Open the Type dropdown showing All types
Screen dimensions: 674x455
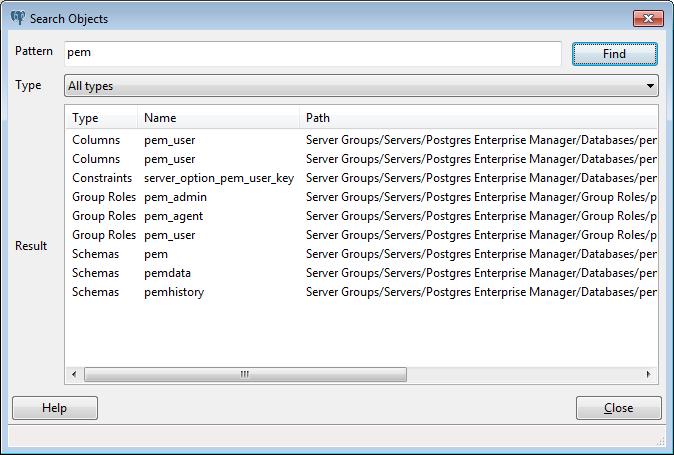pos(361,86)
